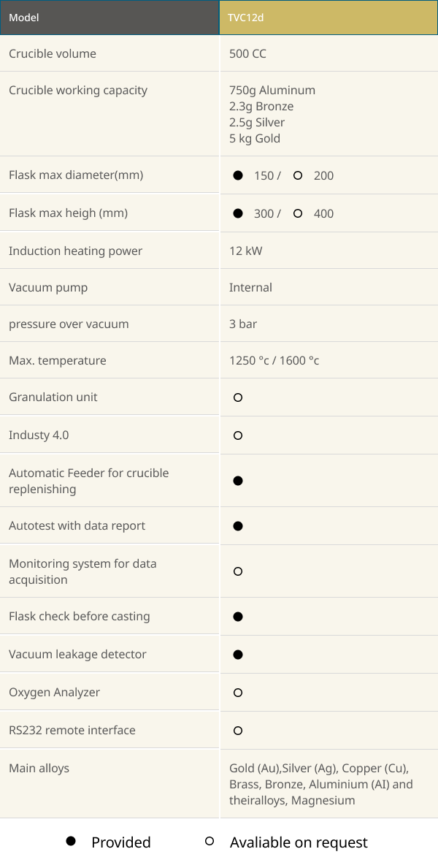This screenshot has height=868, width=438.
Task: Click the Vacuum leakage detector filled dot
Action: (x=238, y=655)
